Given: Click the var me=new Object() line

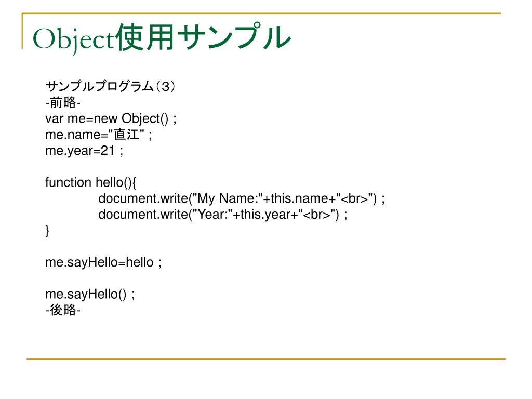Looking at the screenshot, I should (111, 119).
